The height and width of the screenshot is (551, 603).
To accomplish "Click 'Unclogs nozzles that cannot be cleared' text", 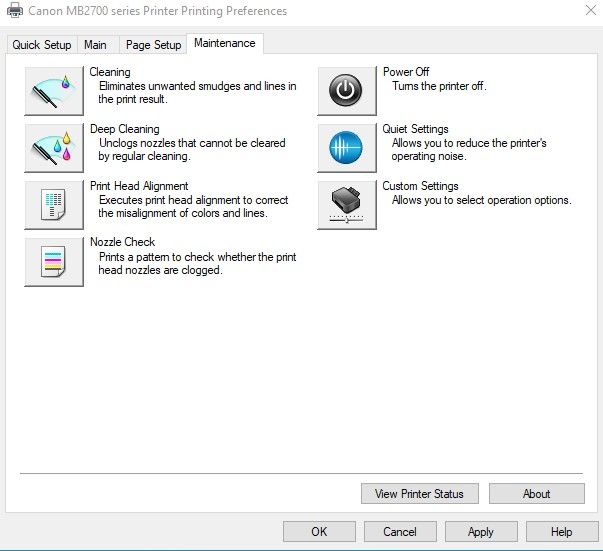I will [192, 143].
